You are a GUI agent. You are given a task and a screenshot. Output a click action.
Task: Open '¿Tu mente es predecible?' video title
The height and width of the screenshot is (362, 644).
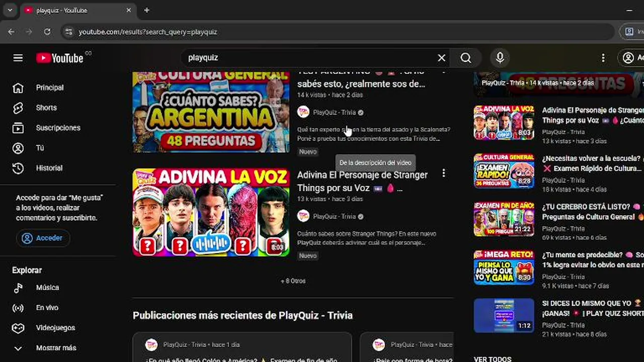click(593, 260)
